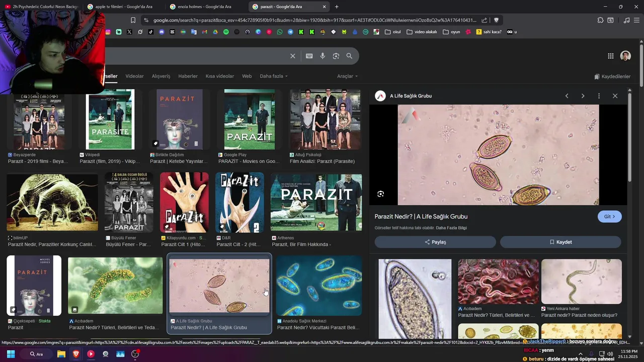
Task: Open the Telegram bookmark in the bookmarks bar
Action: 290,32
